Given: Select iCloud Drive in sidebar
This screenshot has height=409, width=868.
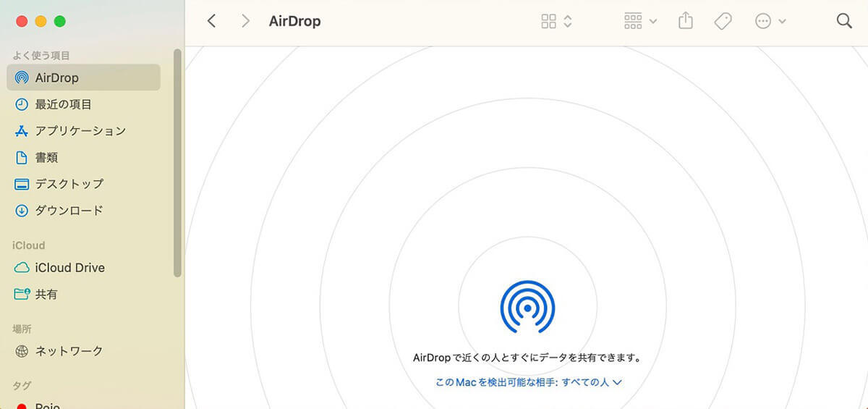Looking at the screenshot, I should coord(83,268).
